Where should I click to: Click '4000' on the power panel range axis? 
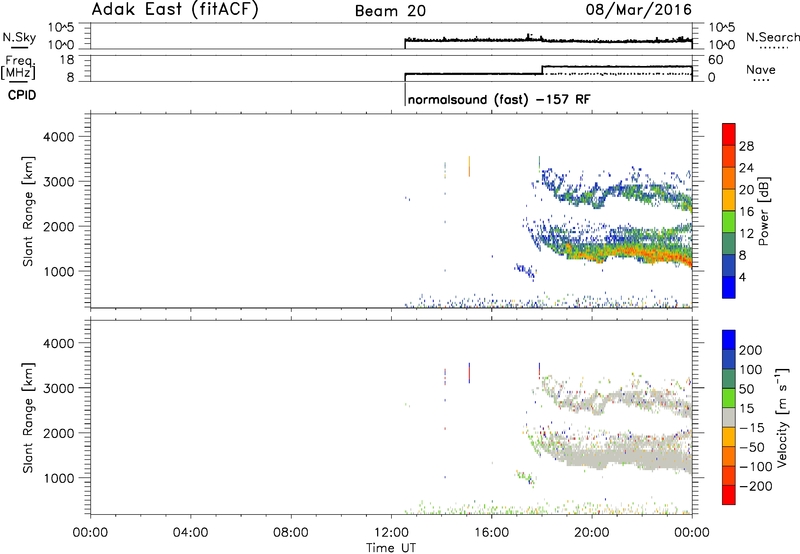pos(59,137)
